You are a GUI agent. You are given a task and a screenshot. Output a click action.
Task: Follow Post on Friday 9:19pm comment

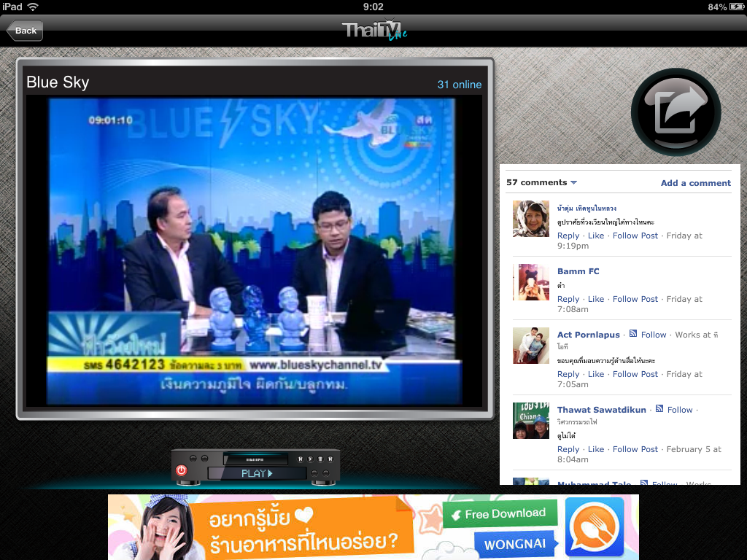click(x=635, y=236)
